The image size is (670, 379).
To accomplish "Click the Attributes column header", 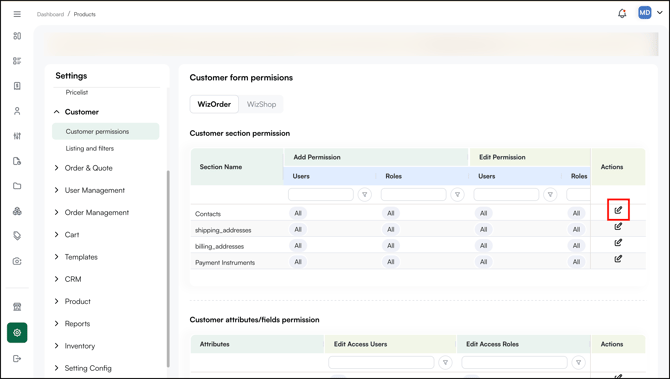I will [x=257, y=344].
